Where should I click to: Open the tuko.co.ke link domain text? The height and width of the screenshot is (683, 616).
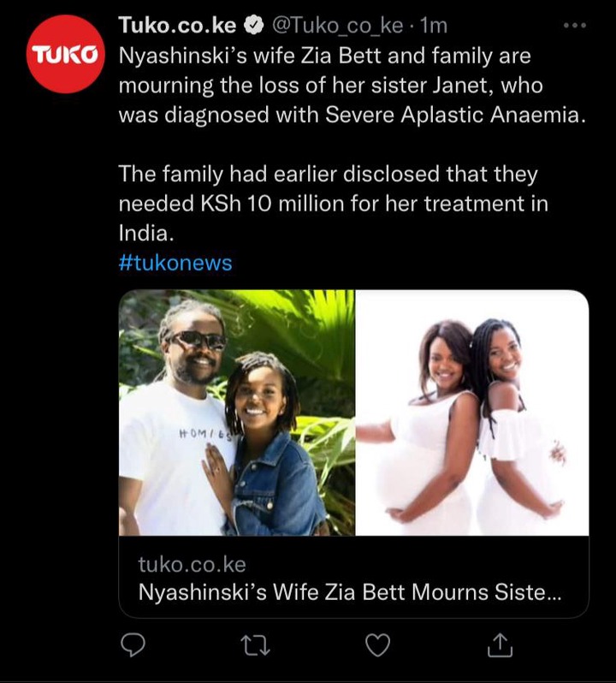tap(192, 565)
